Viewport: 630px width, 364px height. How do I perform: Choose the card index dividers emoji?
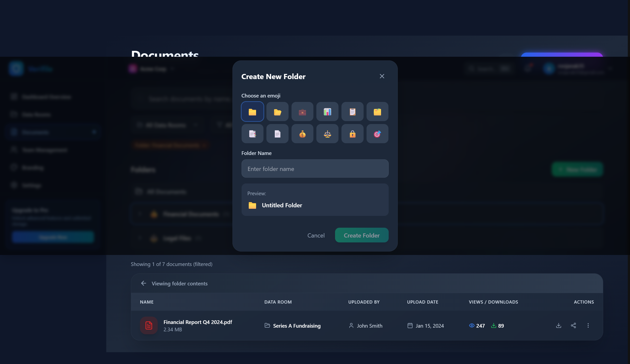click(x=377, y=112)
